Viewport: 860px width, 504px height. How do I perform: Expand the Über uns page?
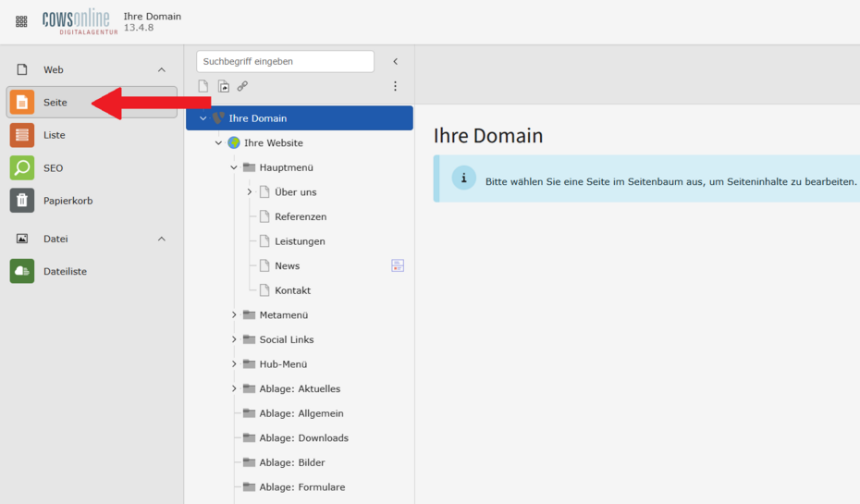click(250, 192)
